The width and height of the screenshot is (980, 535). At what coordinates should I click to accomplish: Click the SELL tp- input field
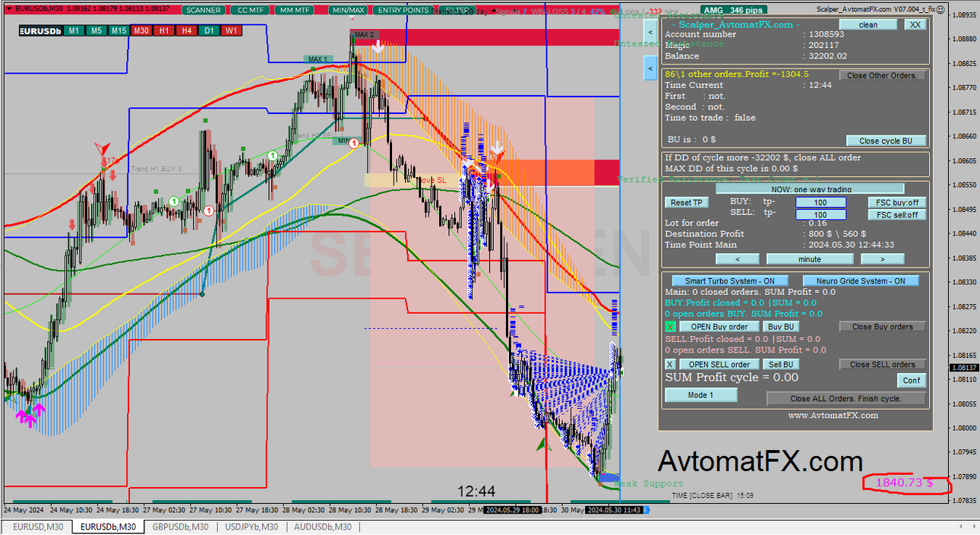click(x=821, y=215)
